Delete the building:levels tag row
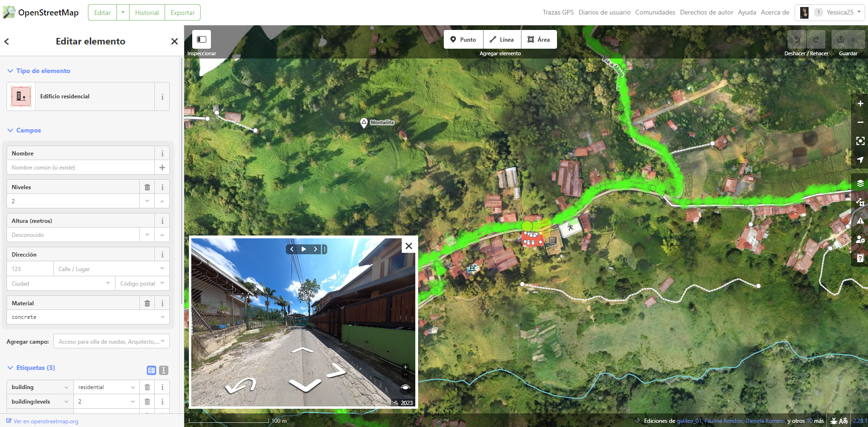 click(x=147, y=402)
